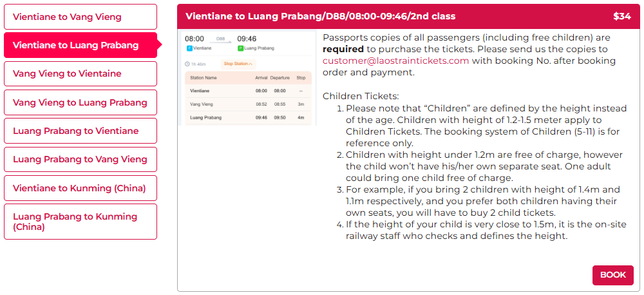644x295 pixels.
Task: Click the clock icon beside 1h 46m
Action: click(187, 64)
